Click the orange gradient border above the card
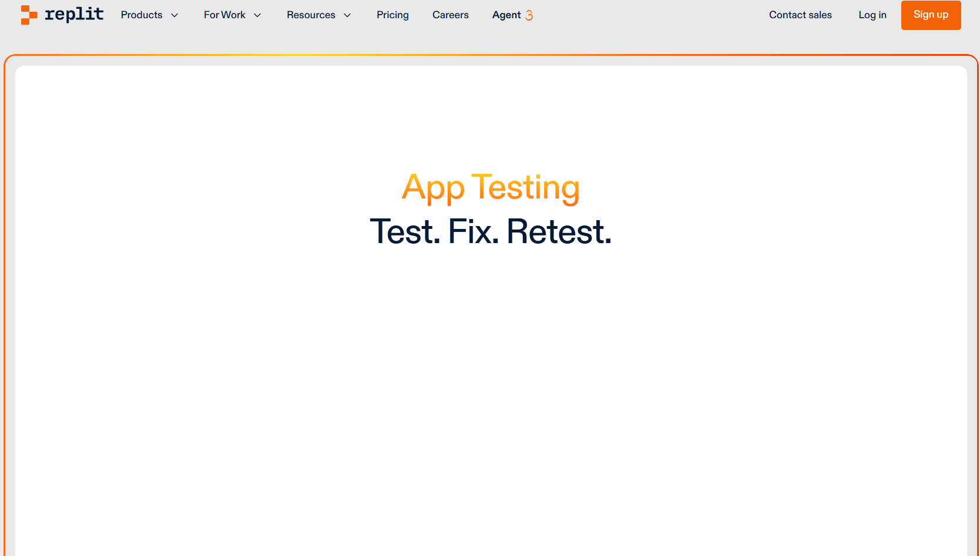Image resolution: width=980 pixels, height=556 pixels. pos(491,55)
